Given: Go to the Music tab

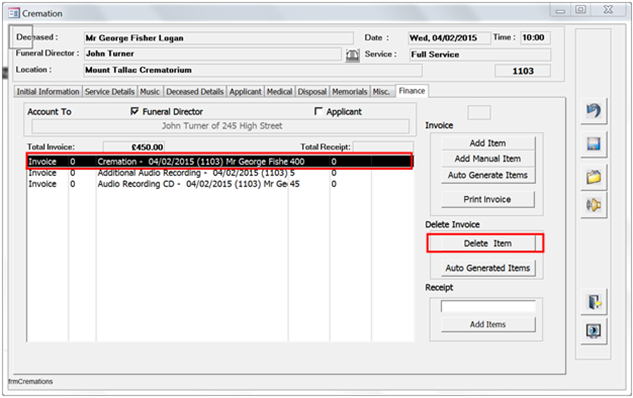Looking at the screenshot, I should (150, 92).
